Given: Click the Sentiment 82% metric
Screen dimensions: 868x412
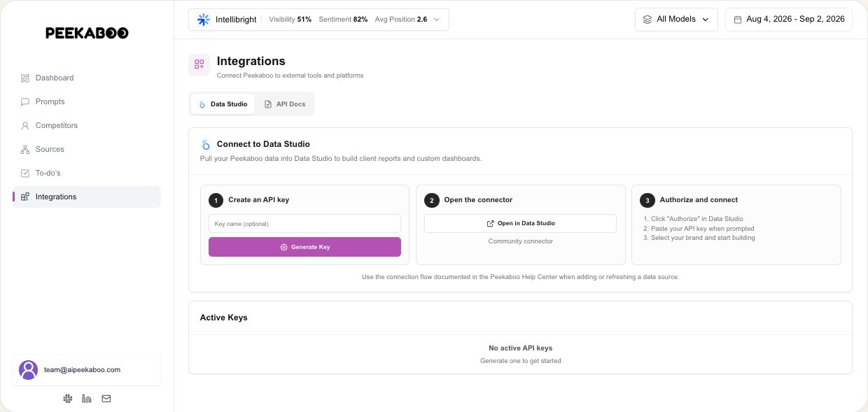Looking at the screenshot, I should point(343,20).
